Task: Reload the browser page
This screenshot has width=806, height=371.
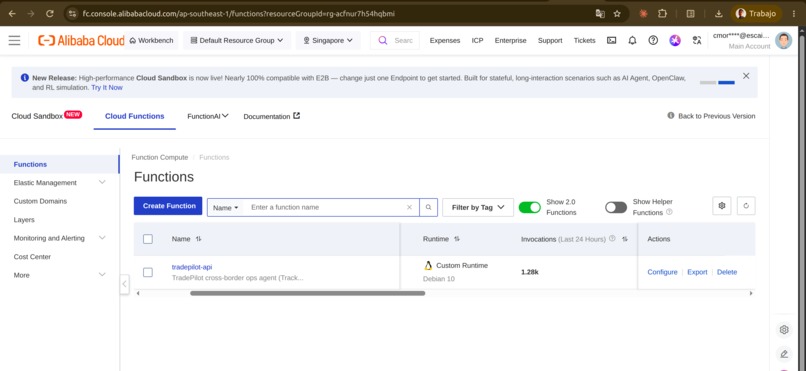Action: pyautogui.click(x=50, y=14)
